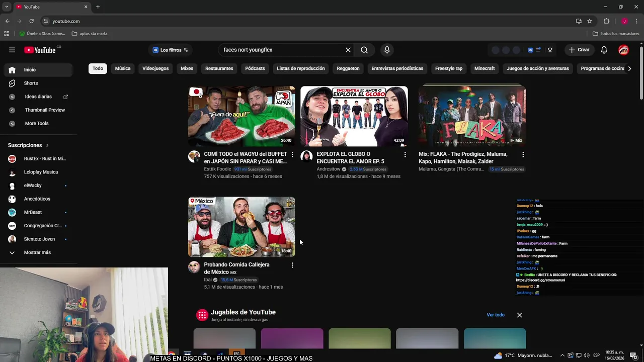
Task: Select the Videojuegos category chip
Action: [x=155, y=68]
